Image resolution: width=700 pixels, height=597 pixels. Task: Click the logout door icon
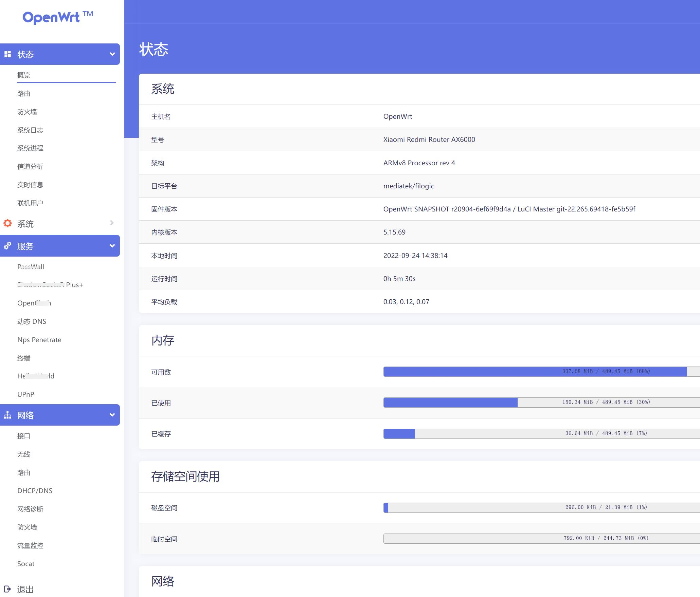click(x=7, y=589)
